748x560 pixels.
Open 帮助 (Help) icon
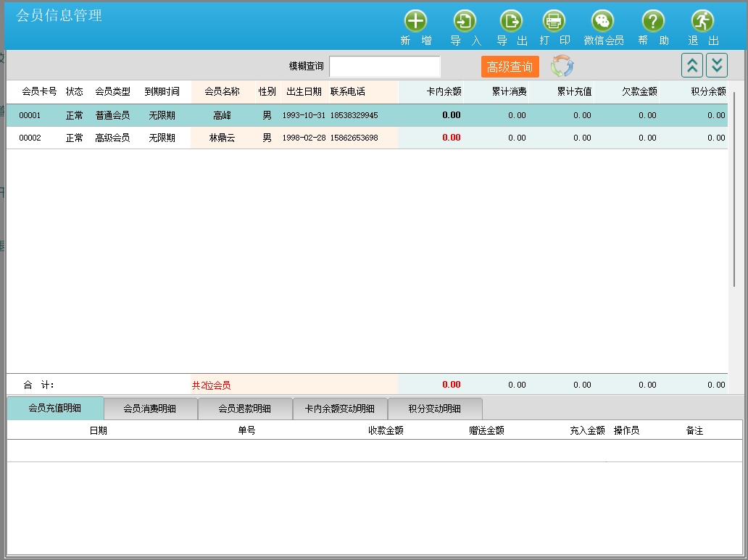click(x=653, y=21)
